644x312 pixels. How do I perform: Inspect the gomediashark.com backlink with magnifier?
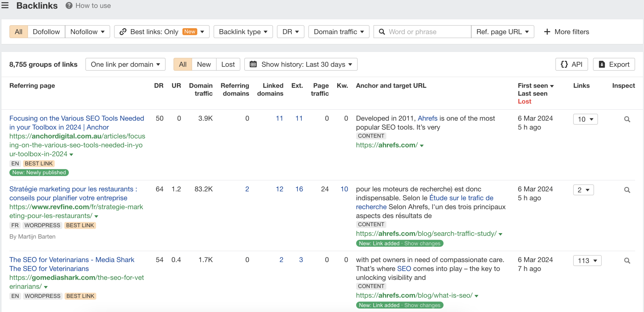click(627, 261)
